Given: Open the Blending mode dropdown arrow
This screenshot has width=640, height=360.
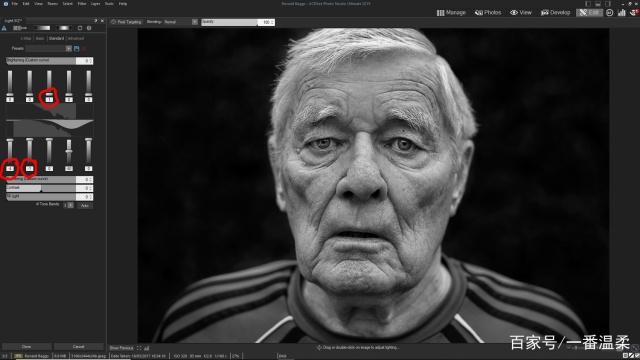Looking at the screenshot, I should point(195,22).
